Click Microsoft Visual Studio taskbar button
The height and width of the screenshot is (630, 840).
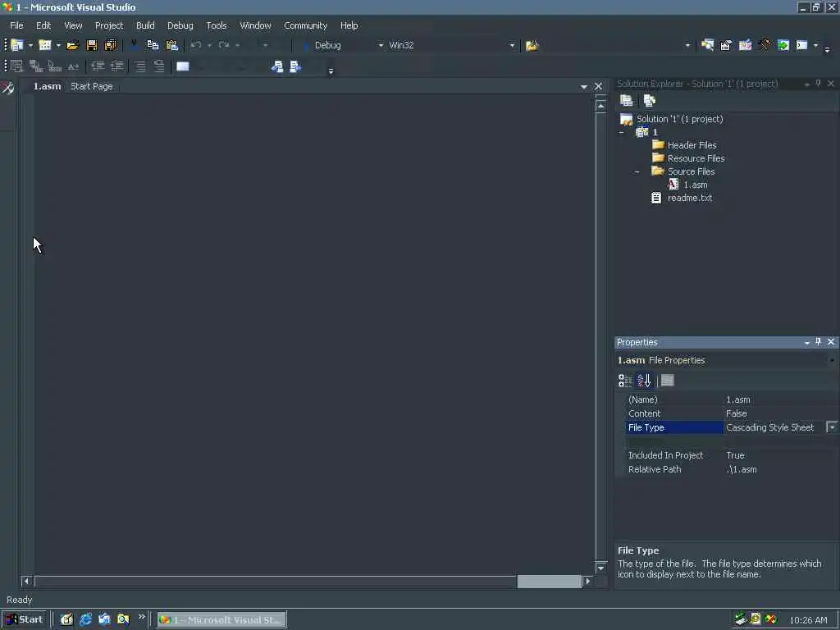point(221,620)
